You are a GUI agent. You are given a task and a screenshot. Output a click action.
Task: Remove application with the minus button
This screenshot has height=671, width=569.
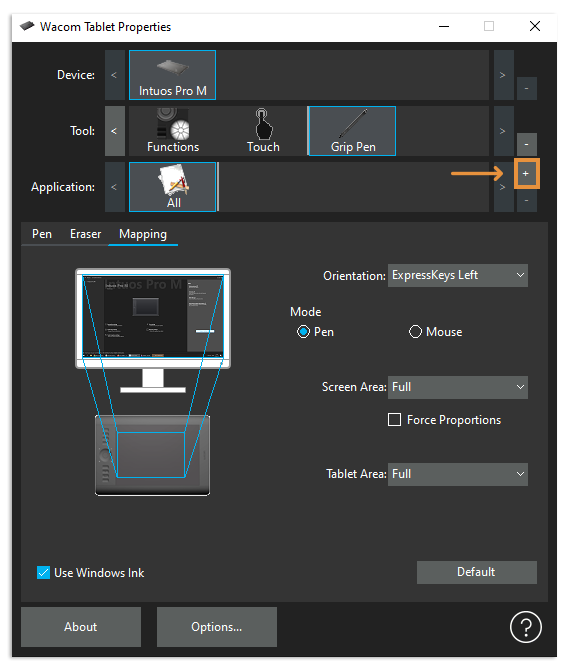(x=526, y=200)
